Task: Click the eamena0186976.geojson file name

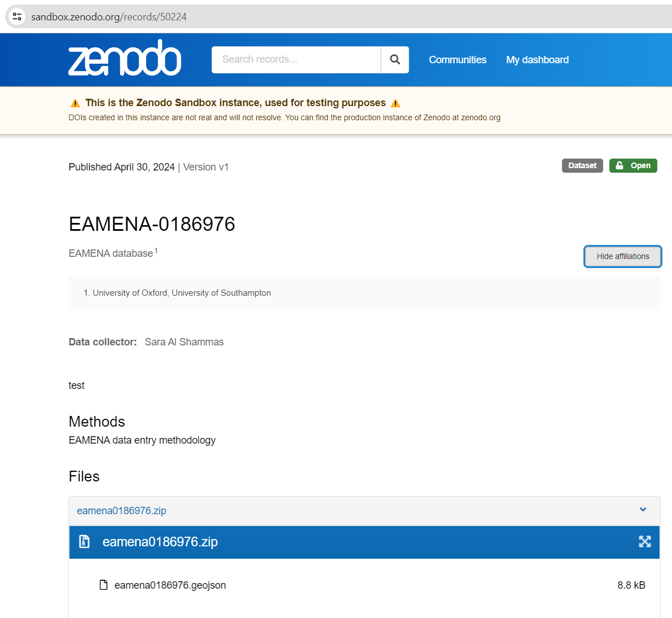Action: [x=170, y=585]
